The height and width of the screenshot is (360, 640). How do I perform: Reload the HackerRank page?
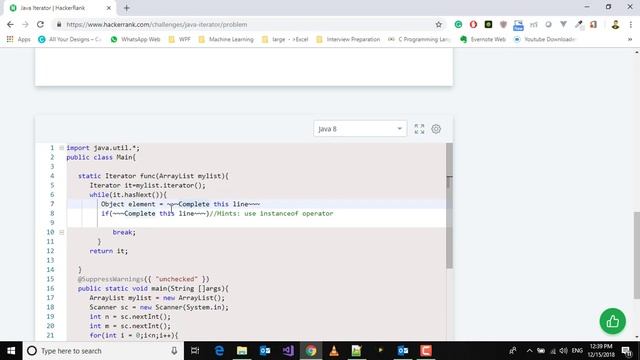[x=40, y=24]
